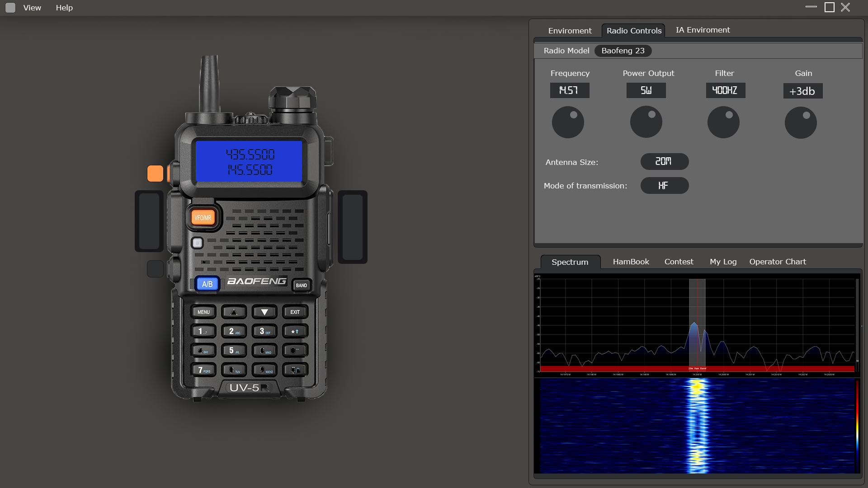Image resolution: width=868 pixels, height=488 pixels.
Task: Click keypad digit 8 TUV
Action: [234, 370]
